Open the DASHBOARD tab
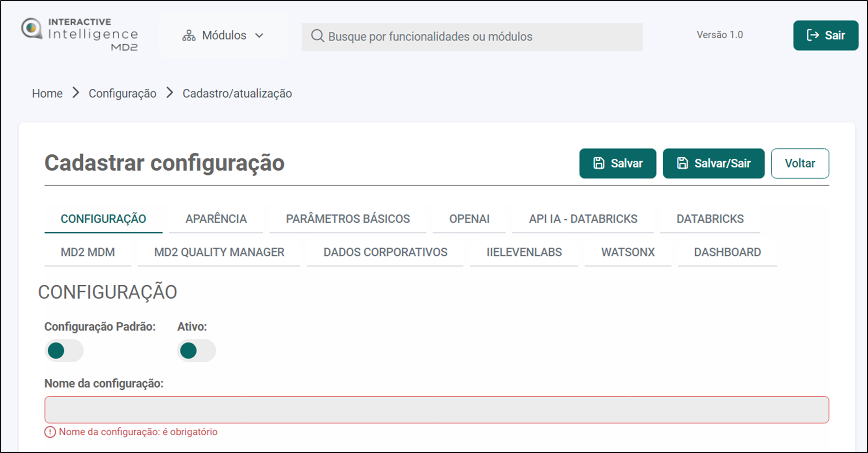Viewport: 868px width, 453px height. (727, 252)
